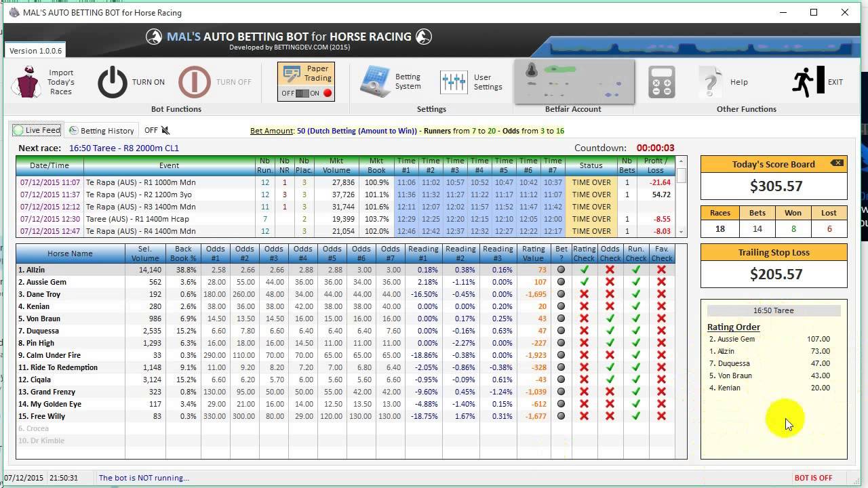Click greyed-out runner 6. Crocea
The width and height of the screenshot is (868, 488).
[33, 428]
